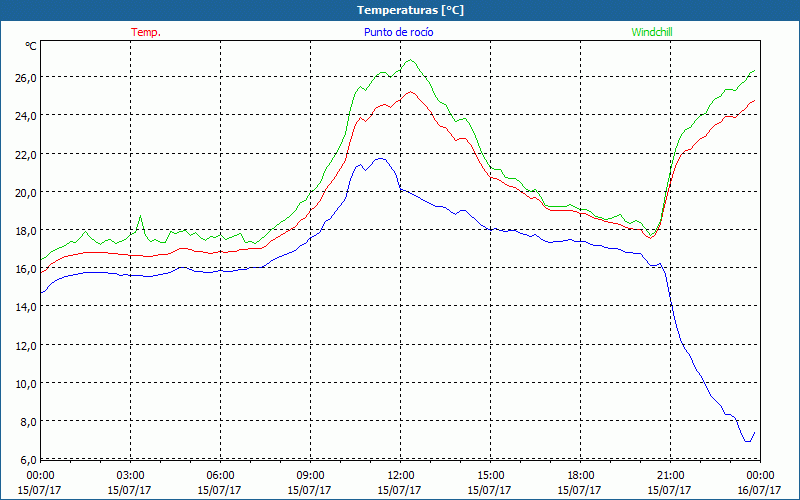
Task: Click the 16/07/17 date label
Action: (x=760, y=490)
